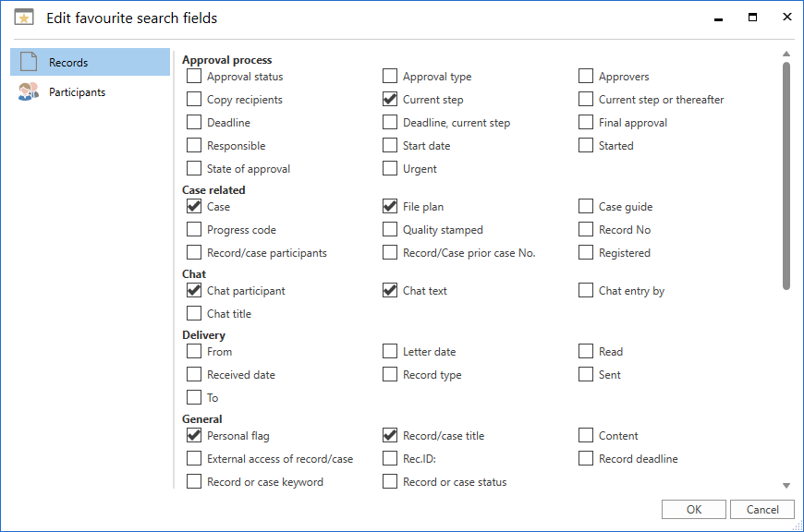Check the Urgent checkbox
The height and width of the screenshot is (532, 804).
tap(390, 169)
